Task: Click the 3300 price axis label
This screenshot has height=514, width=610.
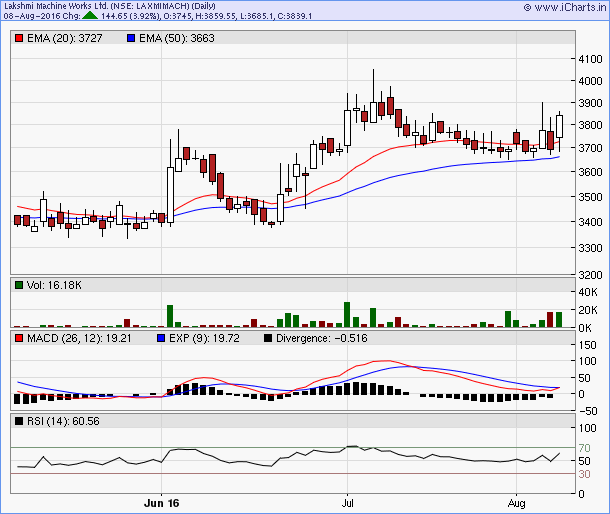Action: tap(590, 248)
